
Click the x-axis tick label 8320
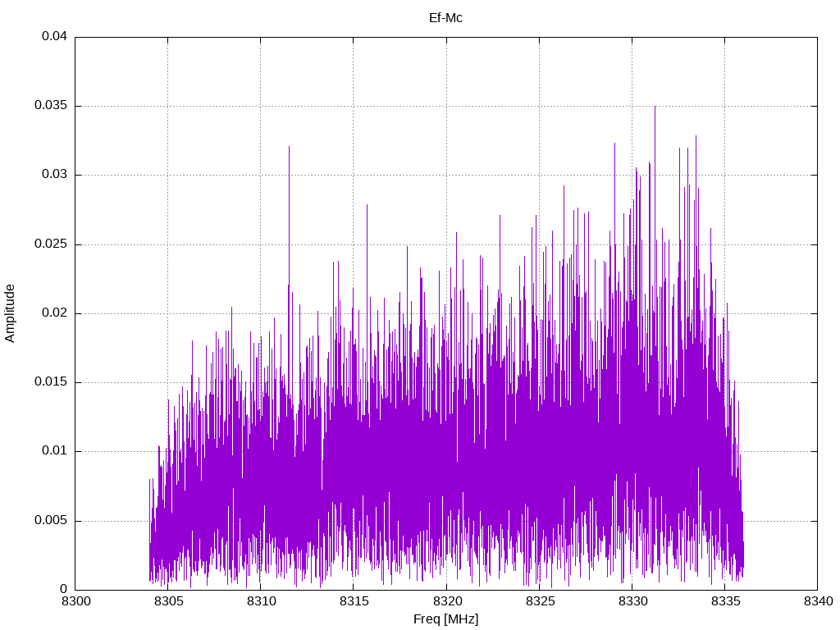[x=446, y=601]
